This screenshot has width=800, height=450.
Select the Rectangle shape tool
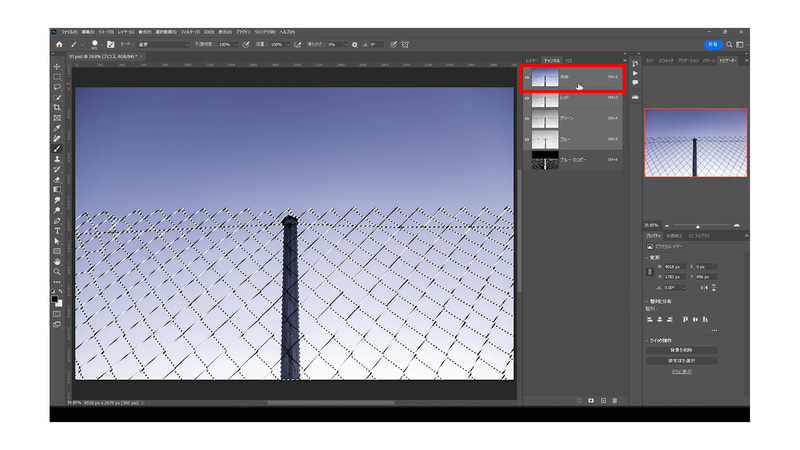click(57, 252)
